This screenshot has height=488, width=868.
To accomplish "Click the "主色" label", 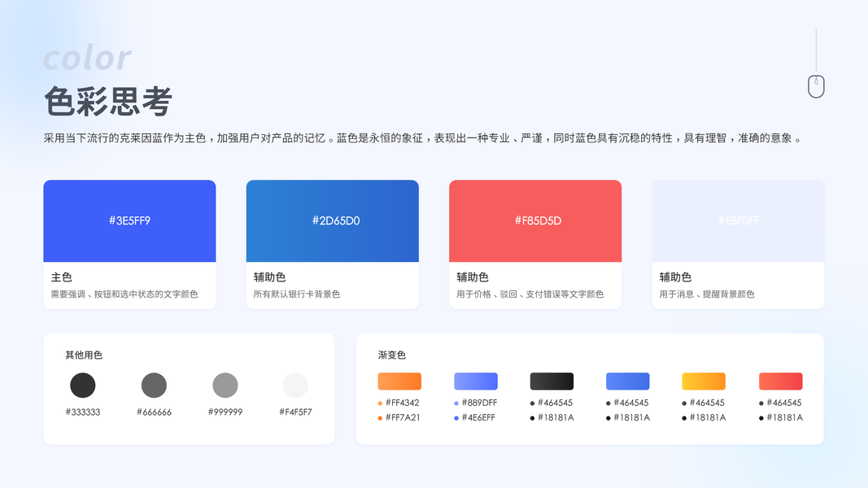I will (62, 277).
